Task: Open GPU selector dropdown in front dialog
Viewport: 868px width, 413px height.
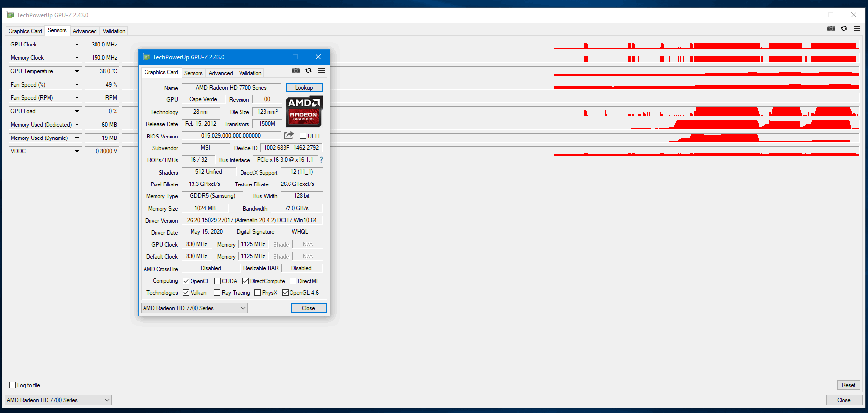Action: pyautogui.click(x=194, y=308)
